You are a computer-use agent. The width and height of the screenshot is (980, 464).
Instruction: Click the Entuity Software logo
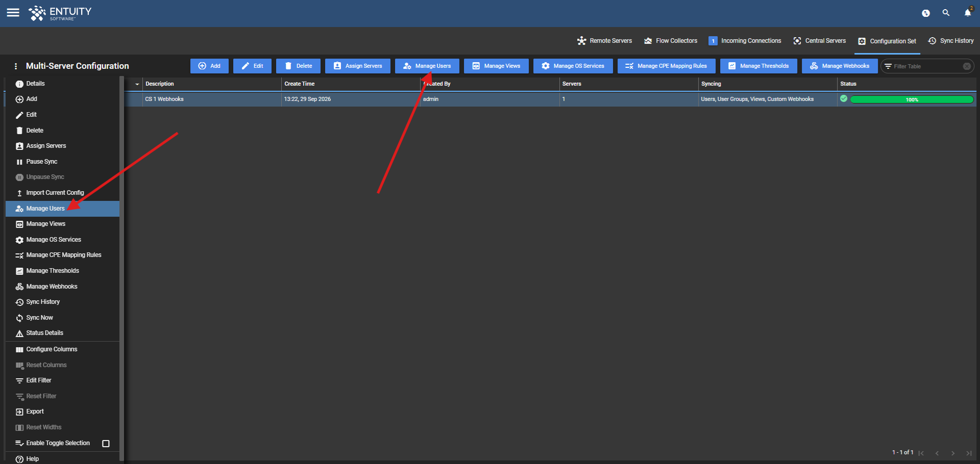point(60,13)
